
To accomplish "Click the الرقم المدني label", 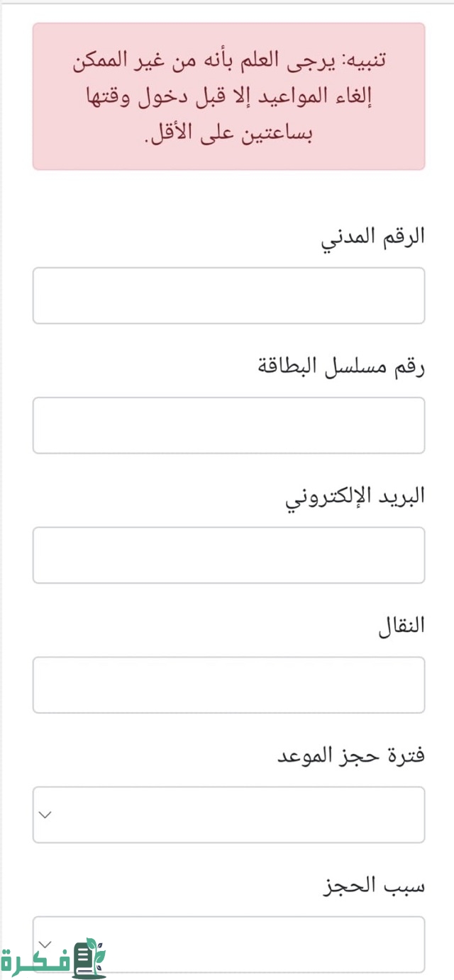I will click(x=373, y=237).
